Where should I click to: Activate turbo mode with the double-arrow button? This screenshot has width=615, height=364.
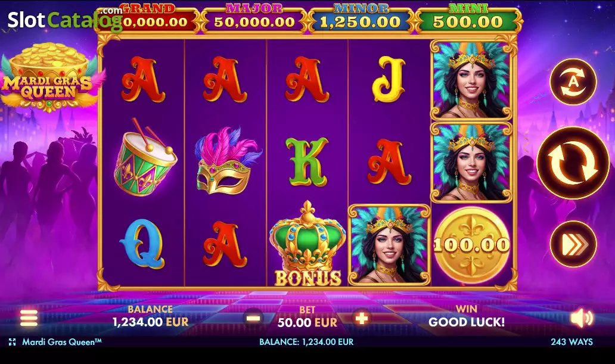pyautogui.click(x=573, y=244)
